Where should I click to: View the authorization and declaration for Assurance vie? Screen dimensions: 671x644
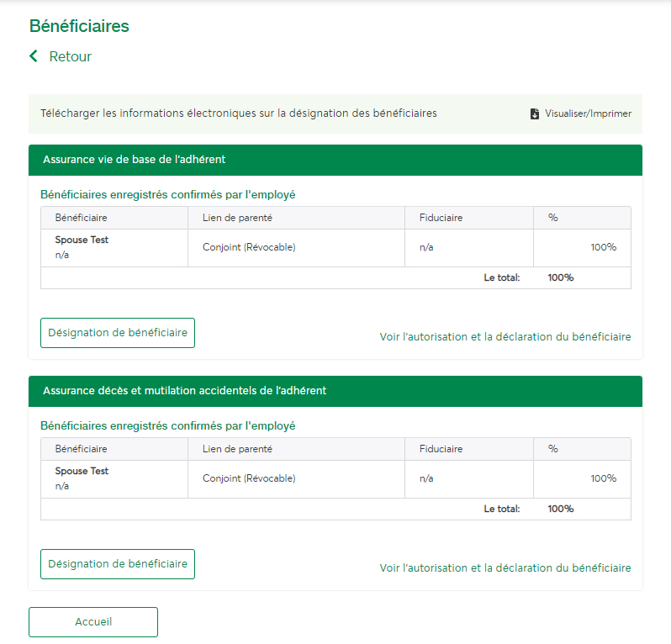coord(505,337)
